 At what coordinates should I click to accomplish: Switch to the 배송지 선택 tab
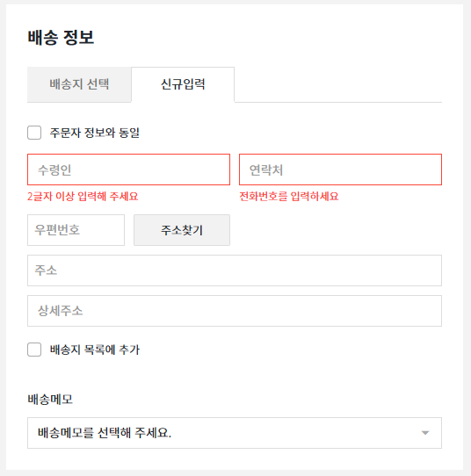(79, 84)
